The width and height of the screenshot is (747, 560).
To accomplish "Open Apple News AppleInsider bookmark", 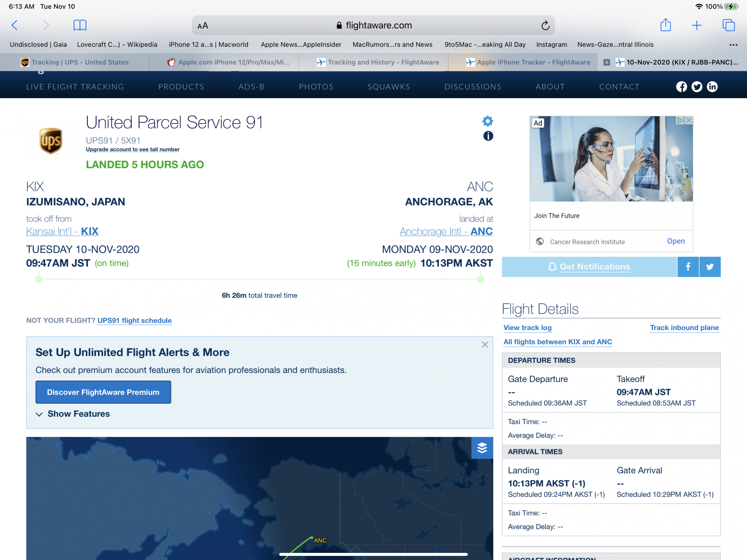I will 301,44.
